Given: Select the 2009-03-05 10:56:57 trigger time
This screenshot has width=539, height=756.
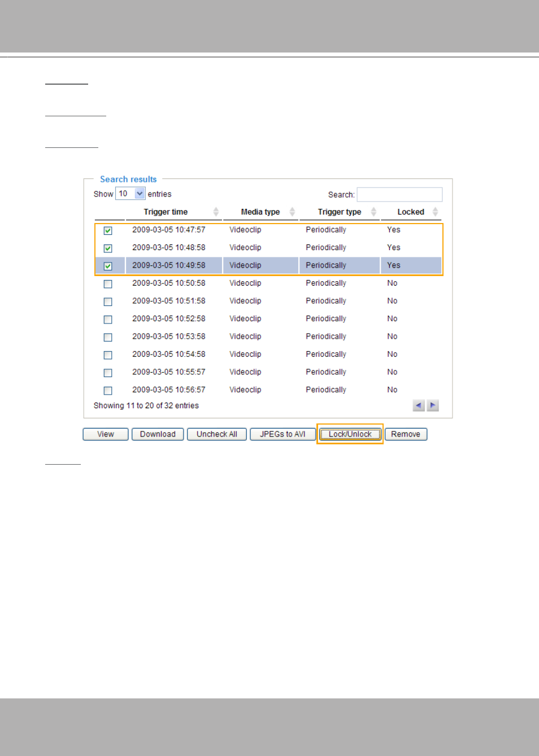Looking at the screenshot, I should click(x=169, y=390).
